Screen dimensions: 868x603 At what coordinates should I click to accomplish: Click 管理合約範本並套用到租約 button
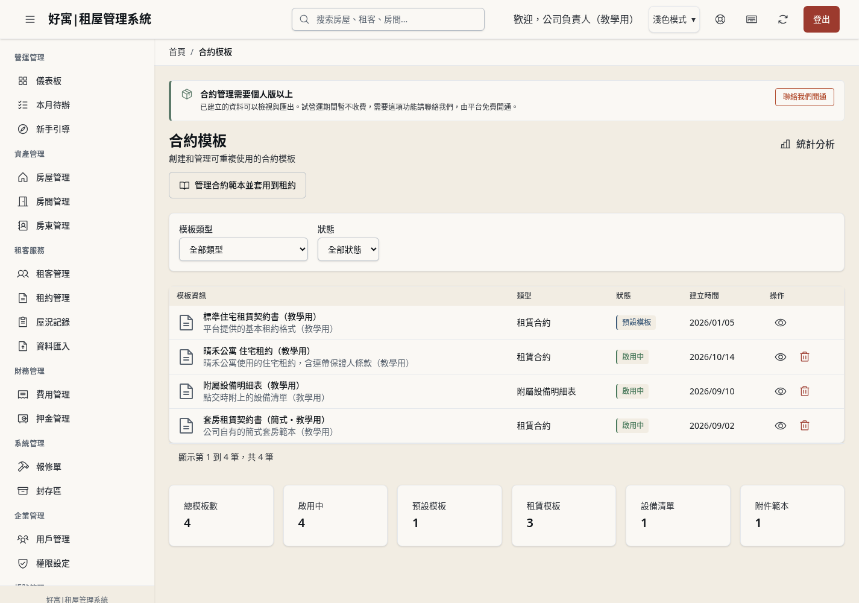pos(237,185)
